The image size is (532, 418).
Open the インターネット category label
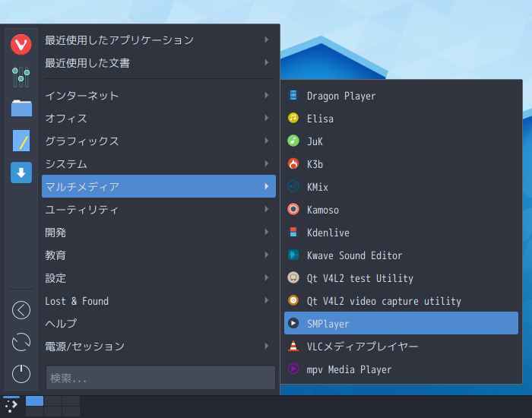pos(82,96)
